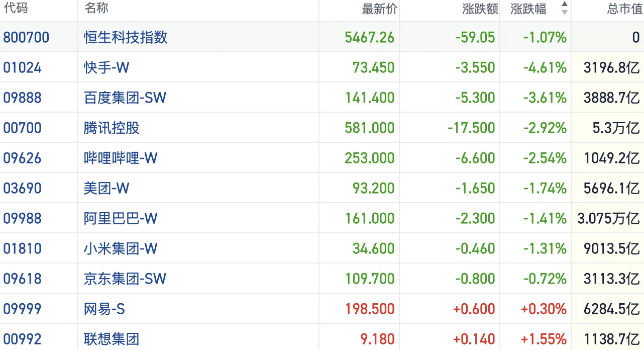Click 小米集团-W latest price 34.600
Image resolution: width=644 pixels, height=350 pixels.
click(373, 248)
